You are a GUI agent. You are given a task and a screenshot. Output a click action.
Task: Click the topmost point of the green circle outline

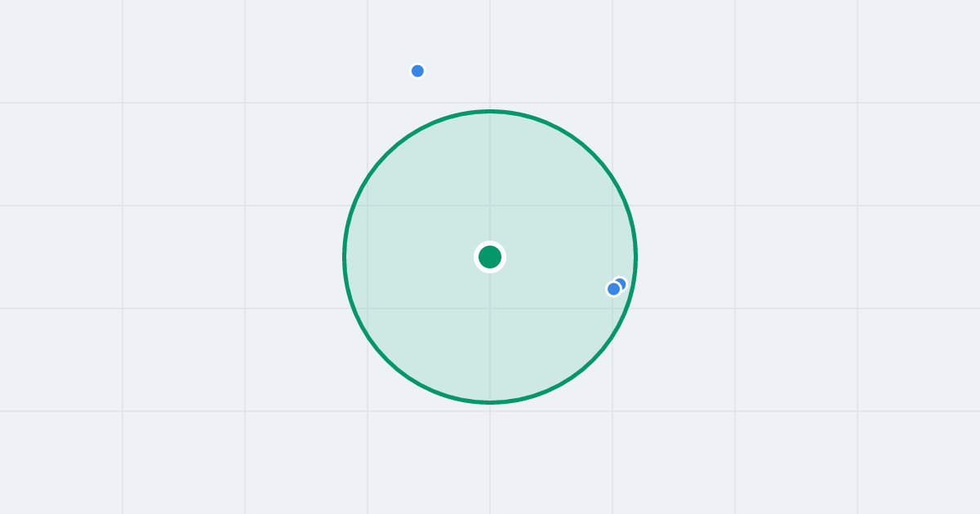tap(490, 111)
